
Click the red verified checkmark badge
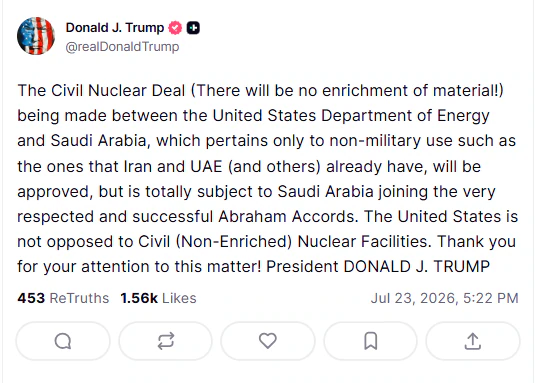pyautogui.click(x=175, y=28)
